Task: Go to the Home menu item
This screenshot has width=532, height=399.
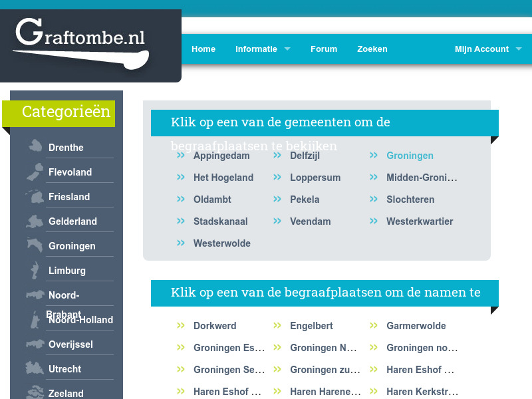Action: 203,49
